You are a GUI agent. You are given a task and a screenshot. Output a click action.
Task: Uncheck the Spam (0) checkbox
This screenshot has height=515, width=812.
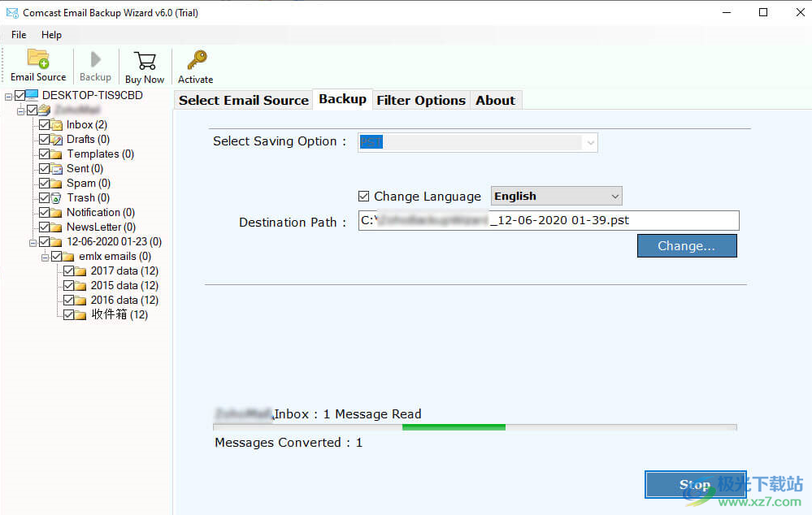click(45, 184)
